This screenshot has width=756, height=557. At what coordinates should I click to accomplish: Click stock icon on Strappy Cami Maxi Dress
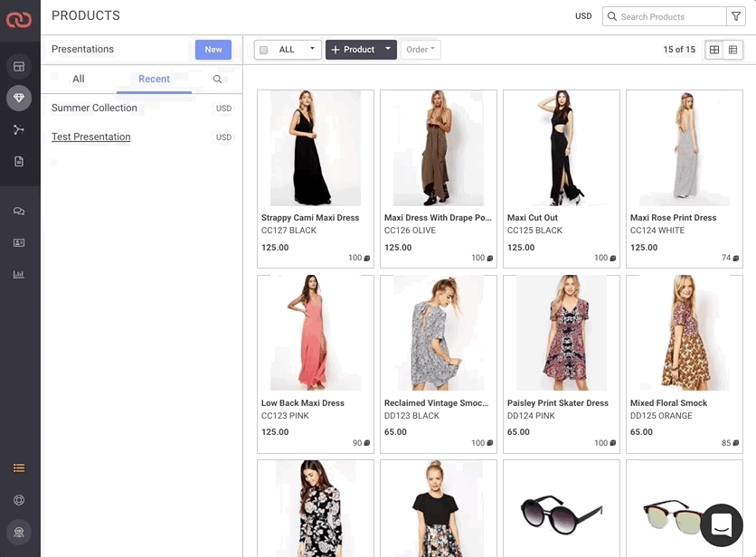(367, 259)
